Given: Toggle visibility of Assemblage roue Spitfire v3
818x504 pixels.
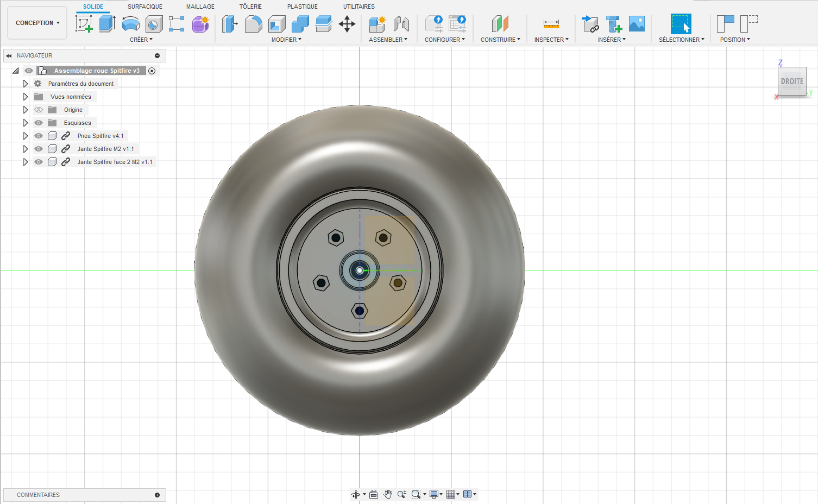Looking at the screenshot, I should (x=29, y=71).
